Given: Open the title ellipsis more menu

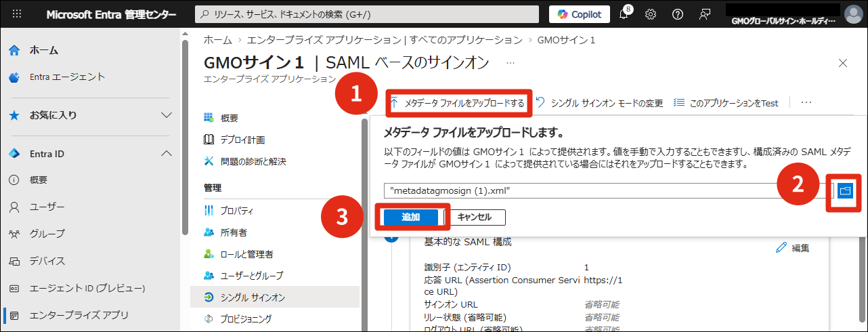Looking at the screenshot, I should point(511,63).
